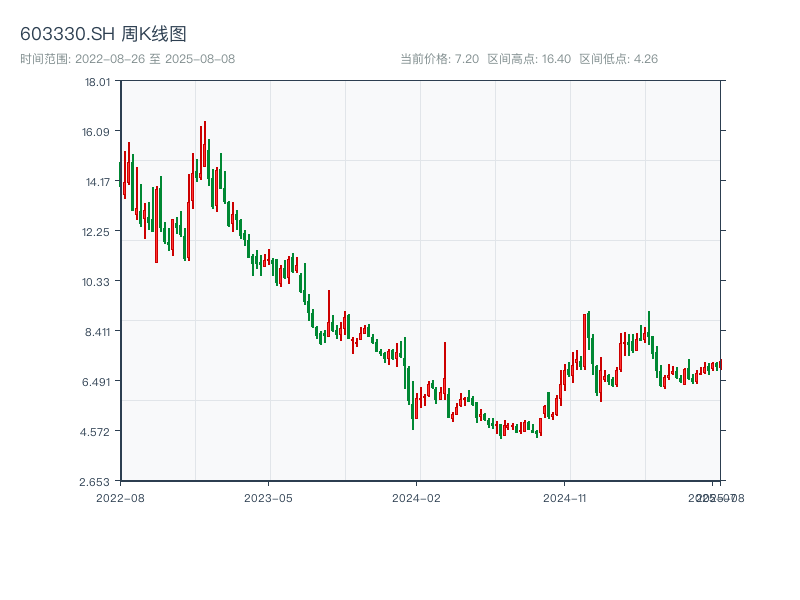Click the 12.25 y-axis price label
Screen dimensions: 800x600
pyautogui.click(x=97, y=232)
